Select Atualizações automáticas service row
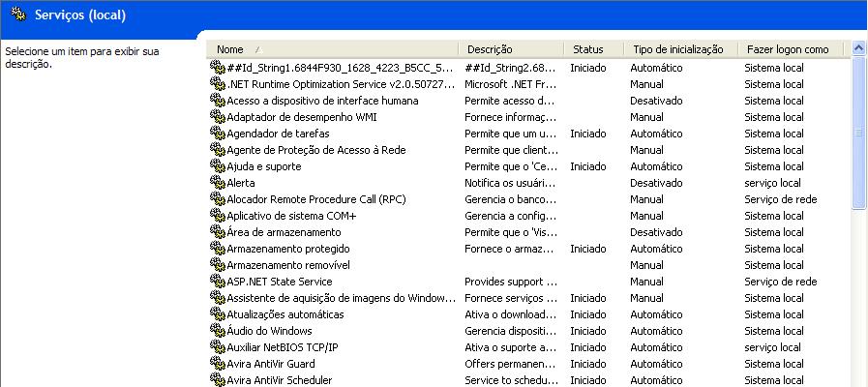The image size is (868, 387). (x=284, y=314)
